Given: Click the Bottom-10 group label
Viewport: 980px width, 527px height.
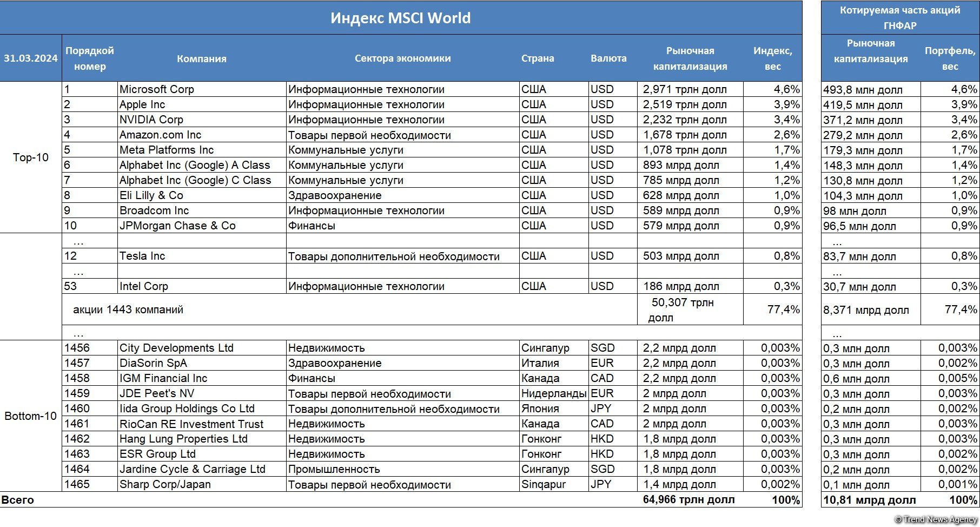Looking at the screenshot, I should [31, 416].
